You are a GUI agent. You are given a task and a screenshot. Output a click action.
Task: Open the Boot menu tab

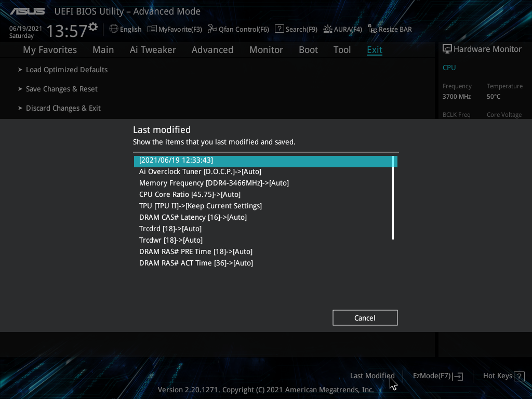308,50
